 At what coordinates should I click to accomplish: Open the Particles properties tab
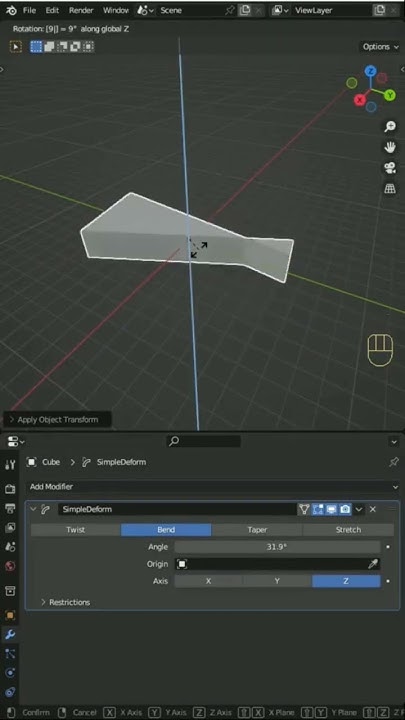coord(10,654)
